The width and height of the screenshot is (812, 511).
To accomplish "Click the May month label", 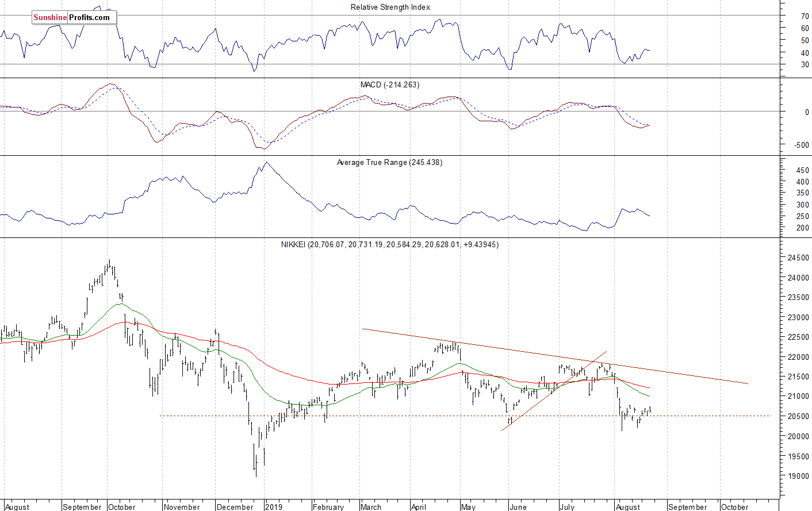I will point(469,507).
